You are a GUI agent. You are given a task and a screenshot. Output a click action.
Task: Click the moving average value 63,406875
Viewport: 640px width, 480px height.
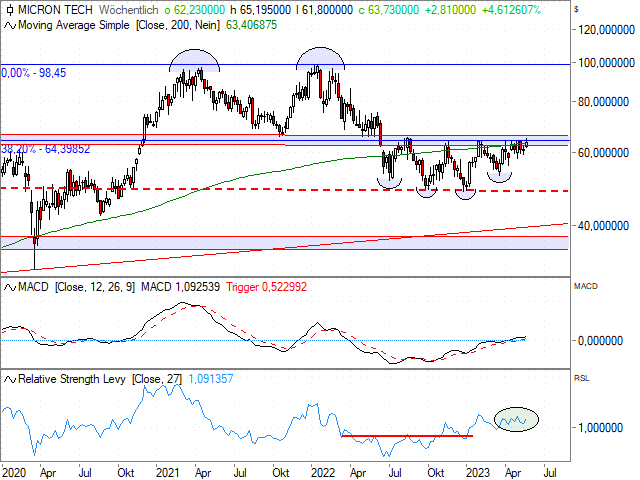(x=251, y=25)
